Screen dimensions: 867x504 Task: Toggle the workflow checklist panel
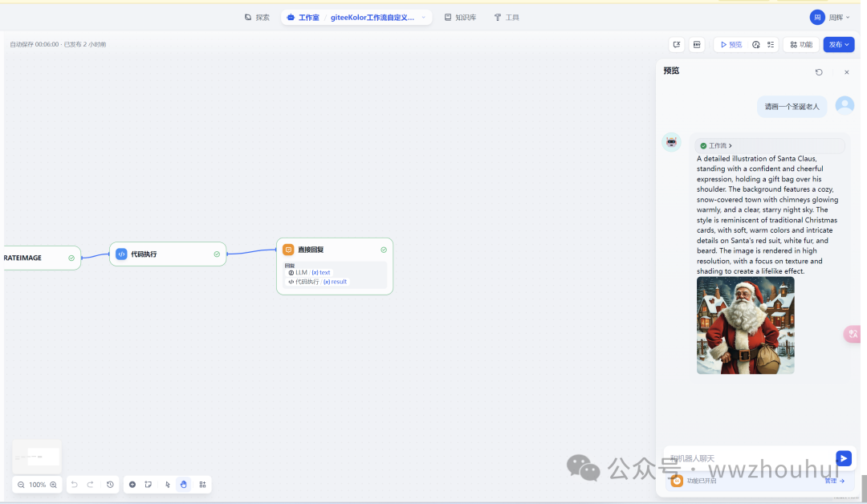(771, 45)
